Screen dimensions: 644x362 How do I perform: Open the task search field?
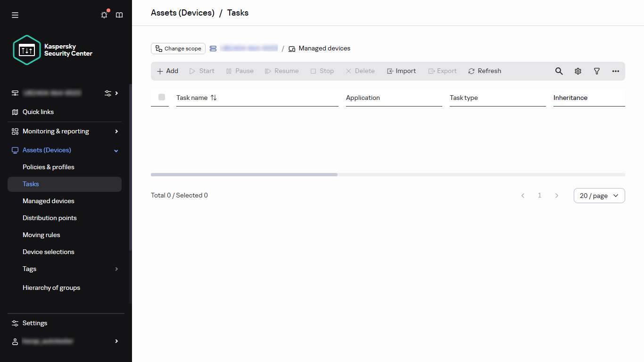pyautogui.click(x=559, y=71)
